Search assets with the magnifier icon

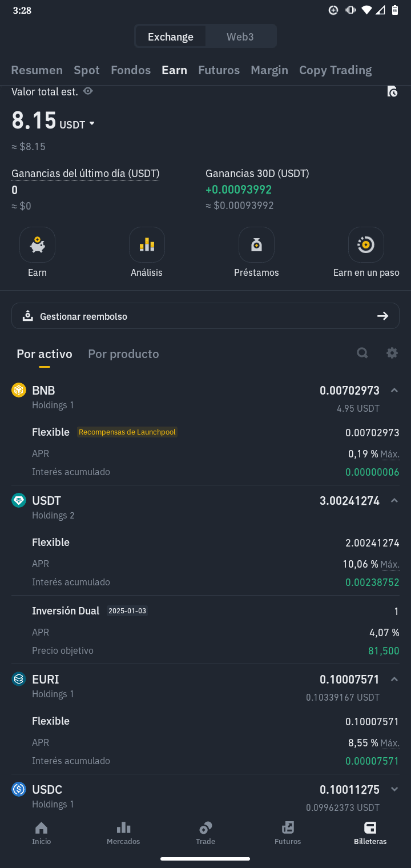pos(362,353)
